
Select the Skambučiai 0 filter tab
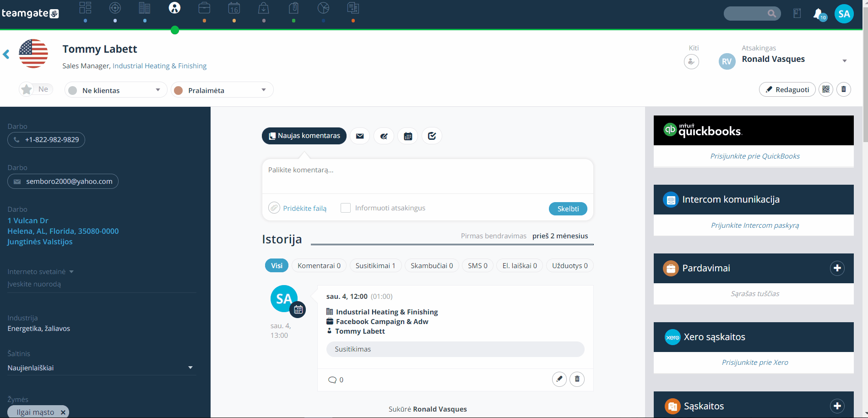[432, 266]
